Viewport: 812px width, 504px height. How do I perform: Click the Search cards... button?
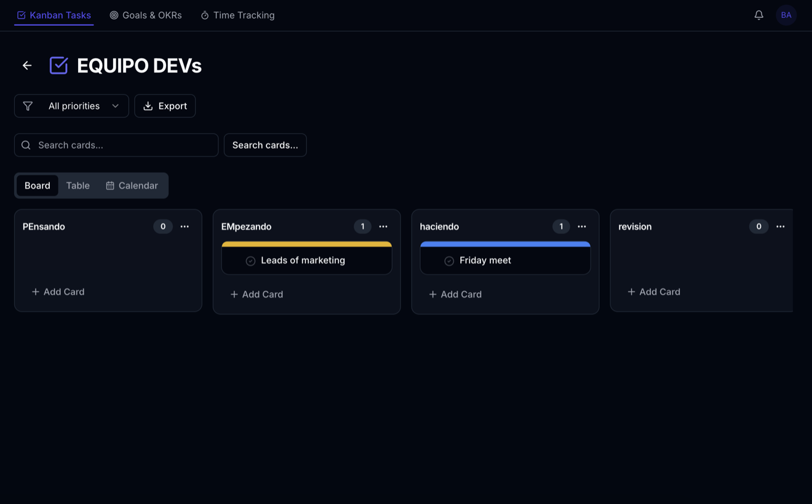265,145
